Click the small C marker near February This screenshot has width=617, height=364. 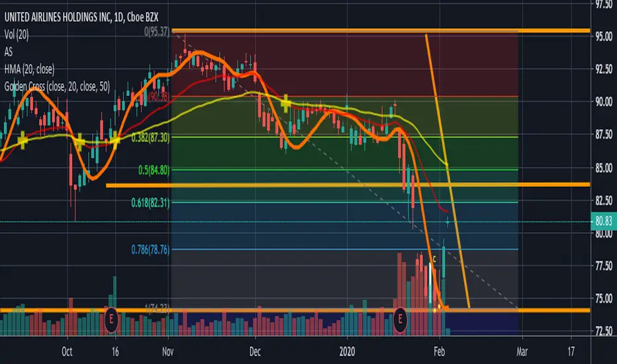click(434, 259)
